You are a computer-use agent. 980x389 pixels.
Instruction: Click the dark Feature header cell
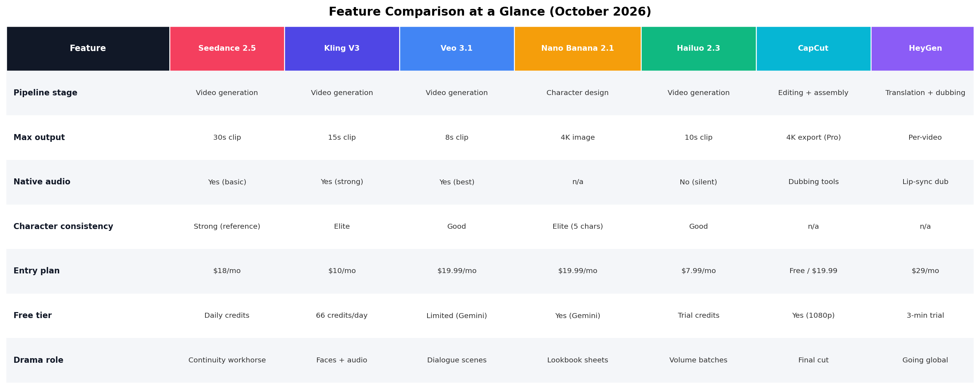88,48
